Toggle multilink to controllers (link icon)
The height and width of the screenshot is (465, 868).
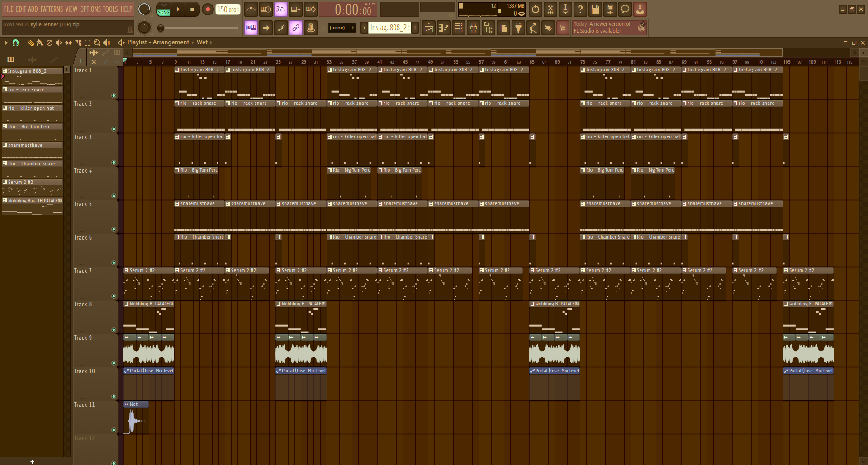click(296, 28)
